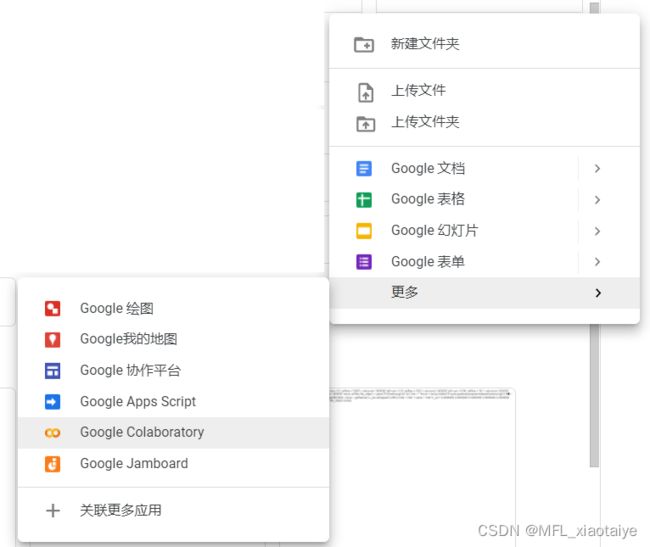650x547 pixels.
Task: Expand the Google 幻灯片 submenu arrow
Action: (x=597, y=231)
